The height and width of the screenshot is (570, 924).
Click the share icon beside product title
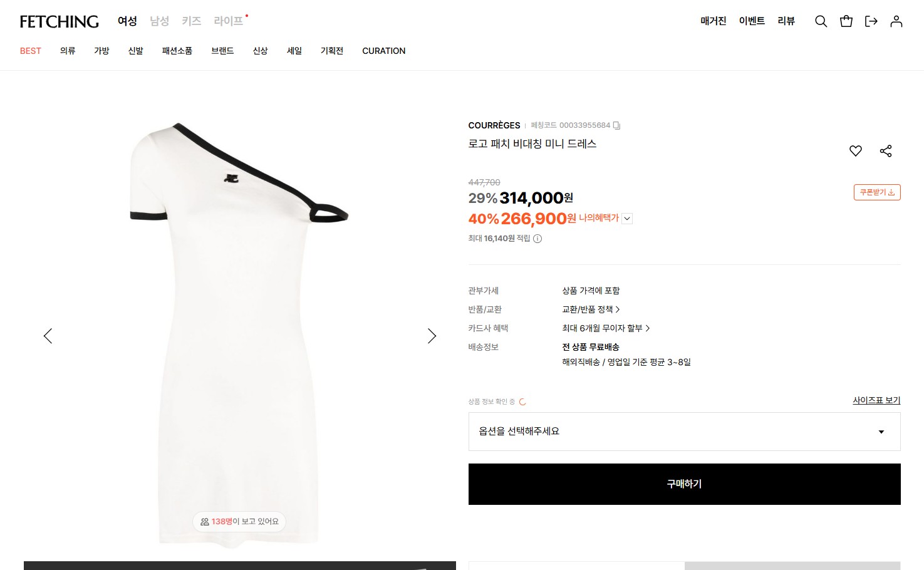pos(885,151)
